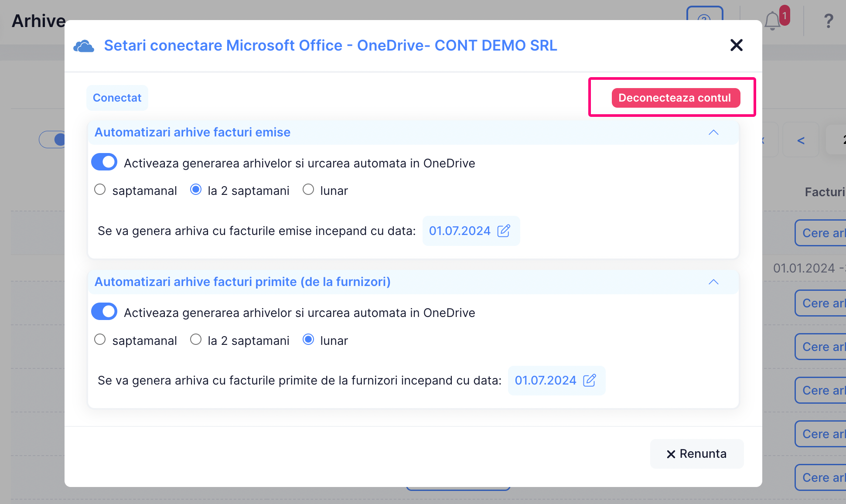Click the dialog title Setari conectare Microsoft Office
This screenshot has height=504, width=846.
(331, 45)
